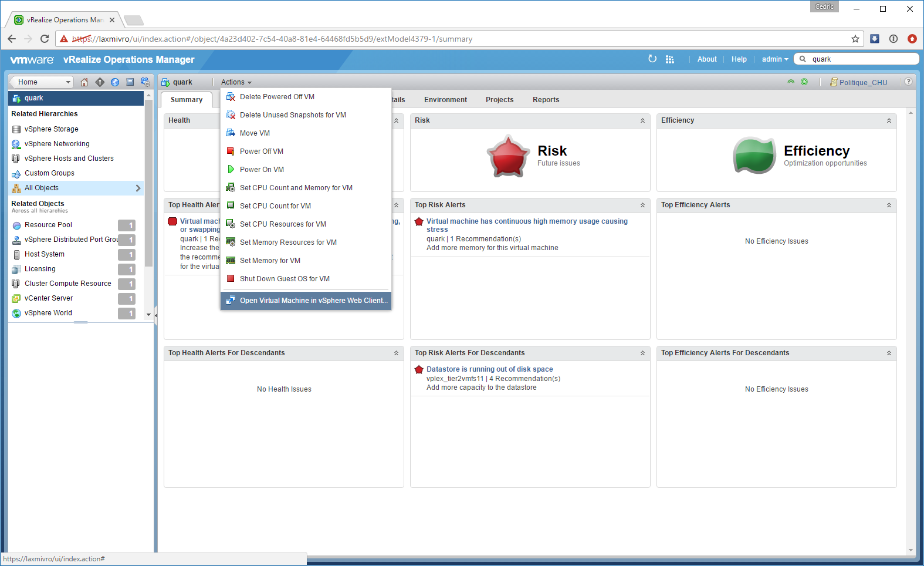The height and width of the screenshot is (566, 924).
Task: Click the quark search input field
Action: [861, 59]
